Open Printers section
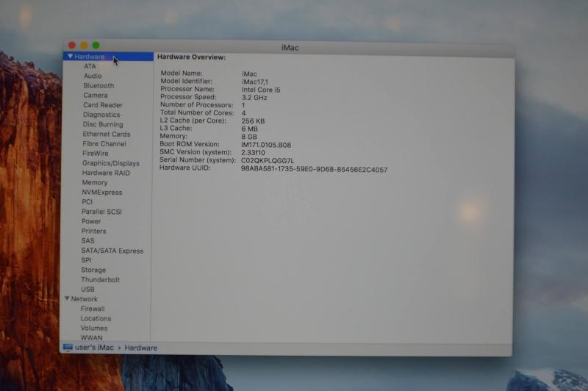Screen dimensions: 588x391 click(94, 231)
